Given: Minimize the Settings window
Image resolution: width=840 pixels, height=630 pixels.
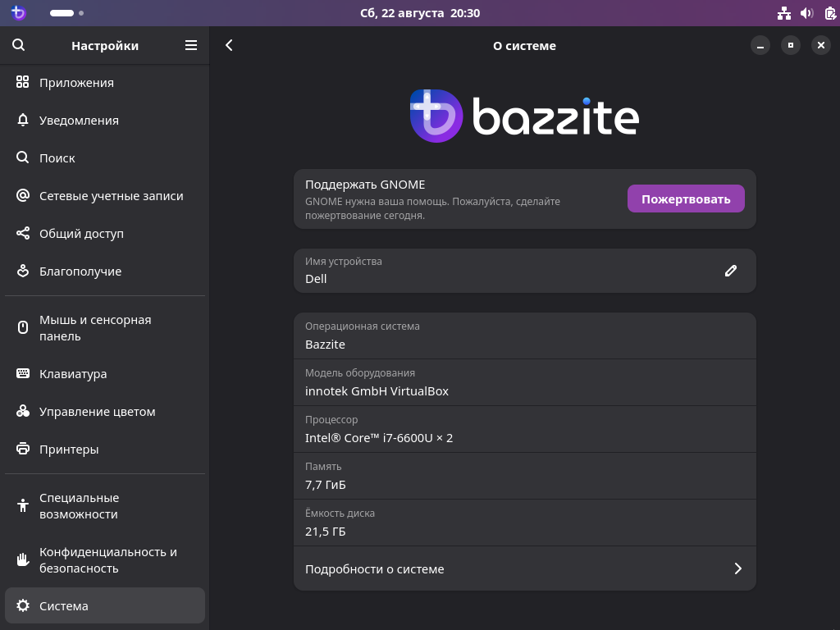Looking at the screenshot, I should pyautogui.click(x=760, y=46).
